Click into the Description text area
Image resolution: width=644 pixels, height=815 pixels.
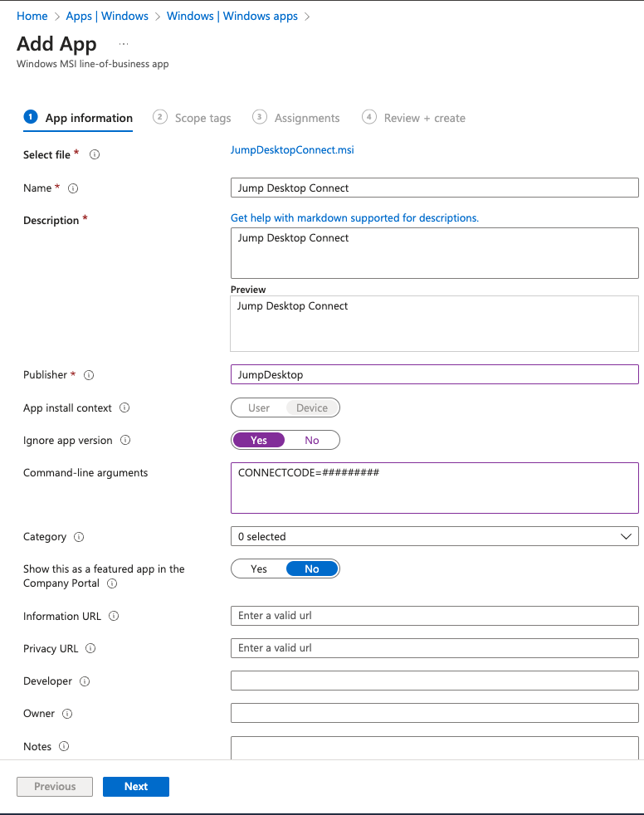435,253
